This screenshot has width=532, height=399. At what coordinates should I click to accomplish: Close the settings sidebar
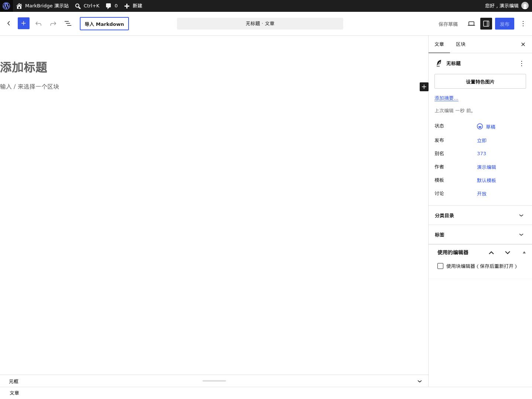click(523, 44)
